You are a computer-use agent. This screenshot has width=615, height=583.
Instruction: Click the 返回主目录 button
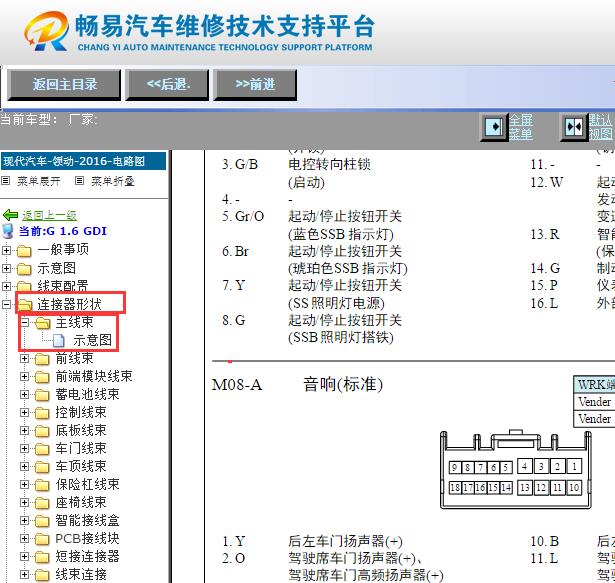(x=64, y=85)
